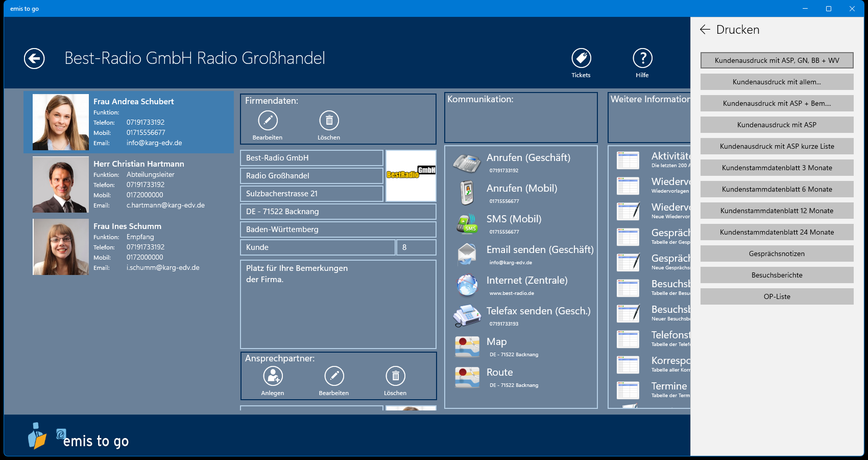Print Kundenstammdatenblatt 6 Monate
The image size is (868, 460).
click(x=777, y=189)
